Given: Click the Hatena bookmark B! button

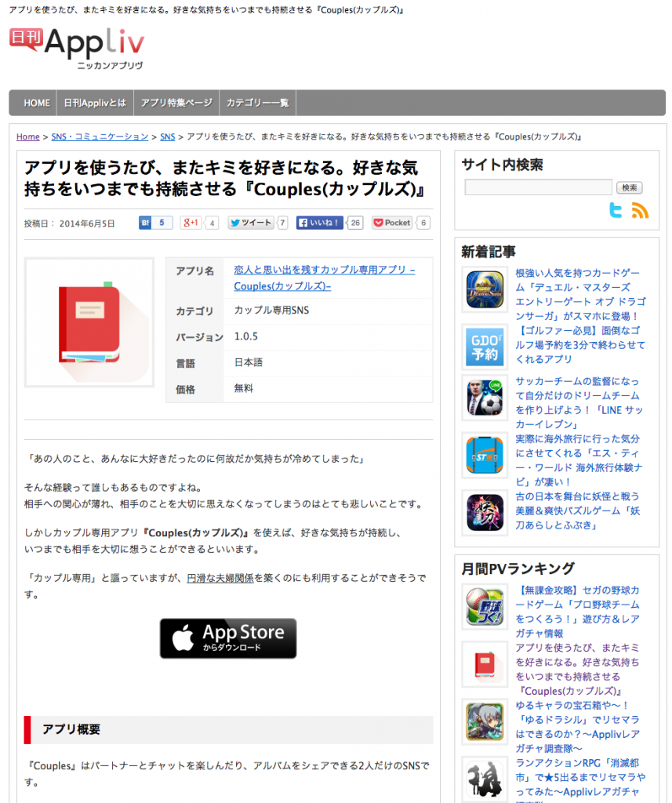Looking at the screenshot, I should coord(146,223).
